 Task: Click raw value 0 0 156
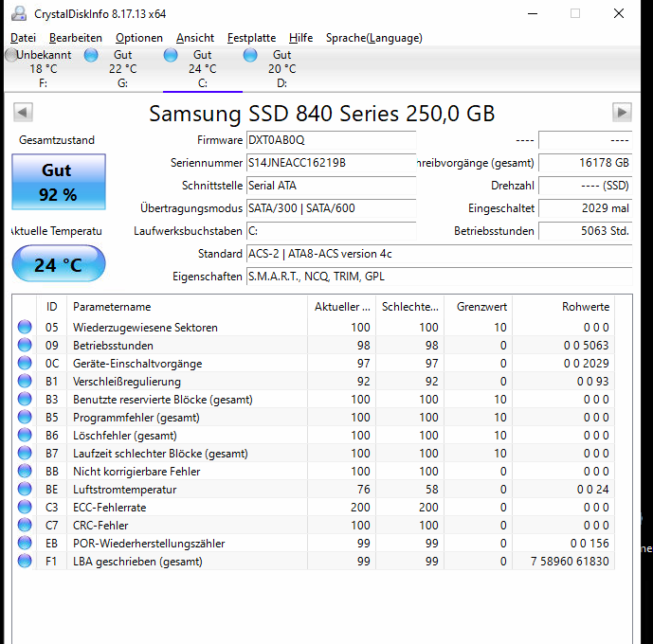[590, 544]
